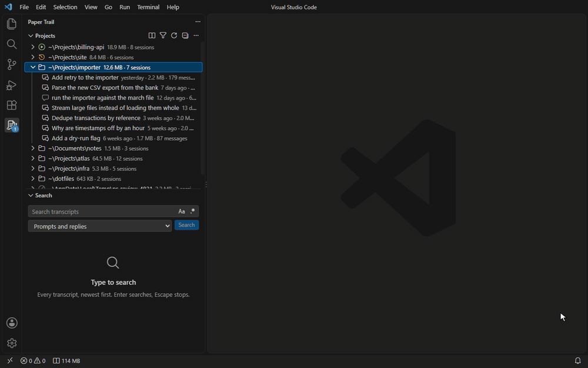
Task: Open the Go menu
Action: 108,7
